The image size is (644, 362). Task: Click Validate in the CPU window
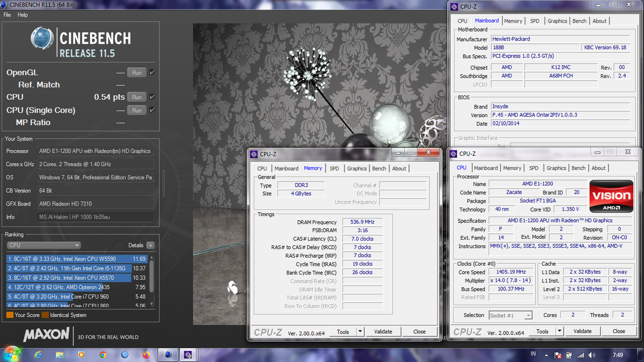[x=583, y=331]
